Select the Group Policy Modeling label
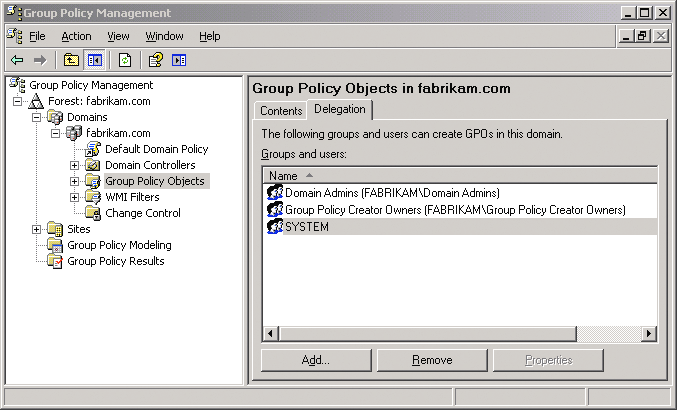 coord(119,245)
